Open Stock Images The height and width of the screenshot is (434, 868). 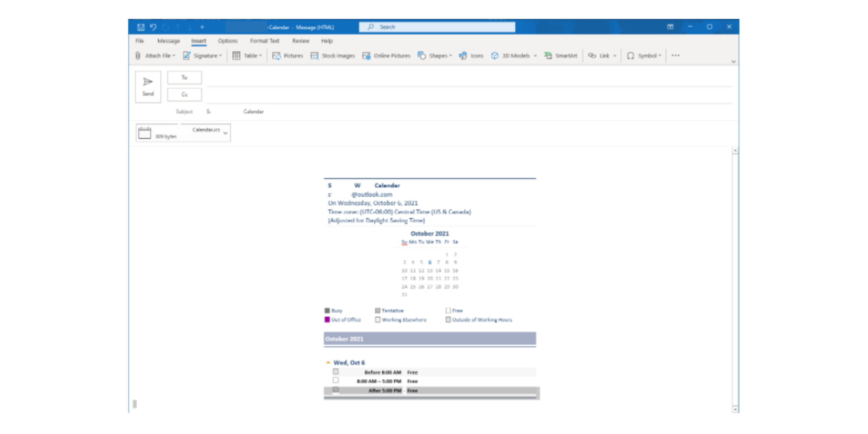333,56
